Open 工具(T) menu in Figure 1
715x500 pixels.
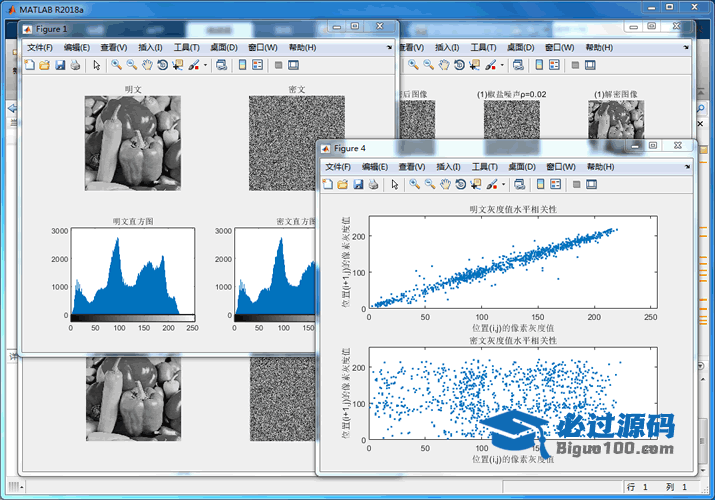[x=187, y=47]
